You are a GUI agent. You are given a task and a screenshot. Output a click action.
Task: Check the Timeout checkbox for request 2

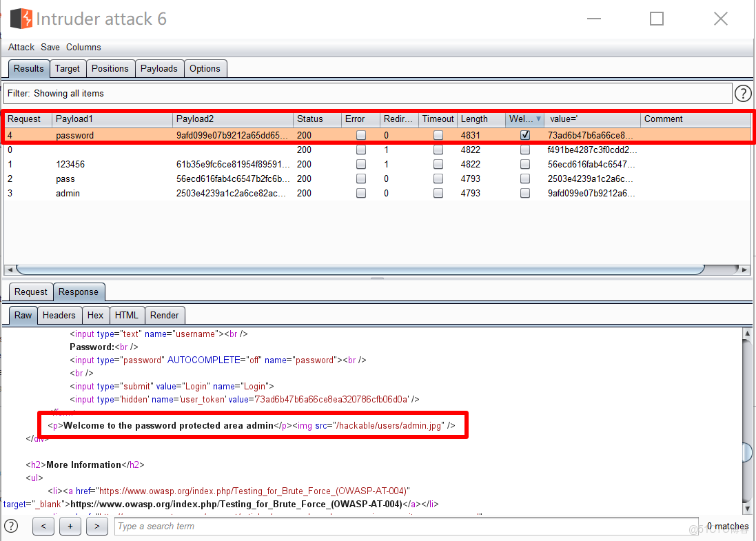(438, 178)
